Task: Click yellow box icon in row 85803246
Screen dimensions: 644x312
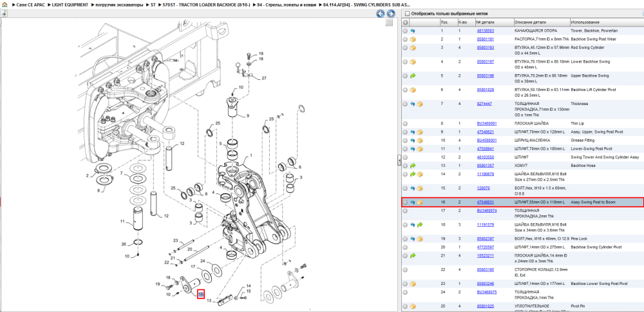Action: tap(413, 284)
